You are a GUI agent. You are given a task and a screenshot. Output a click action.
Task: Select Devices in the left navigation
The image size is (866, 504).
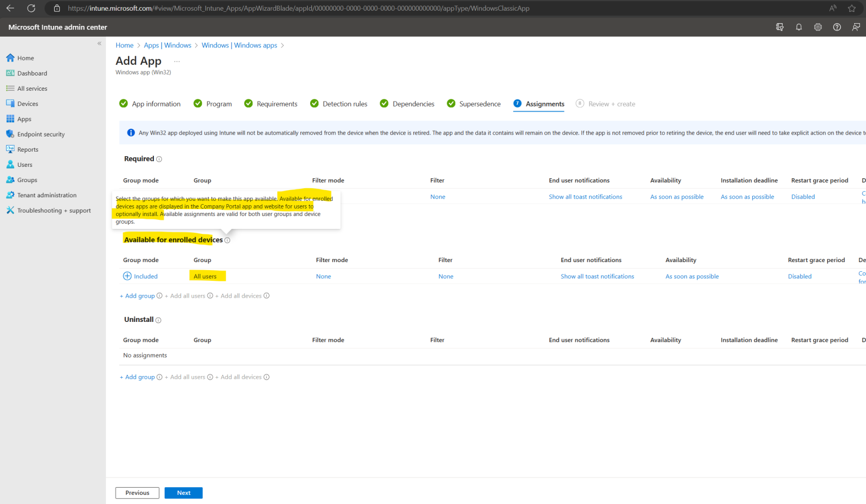pos(26,103)
